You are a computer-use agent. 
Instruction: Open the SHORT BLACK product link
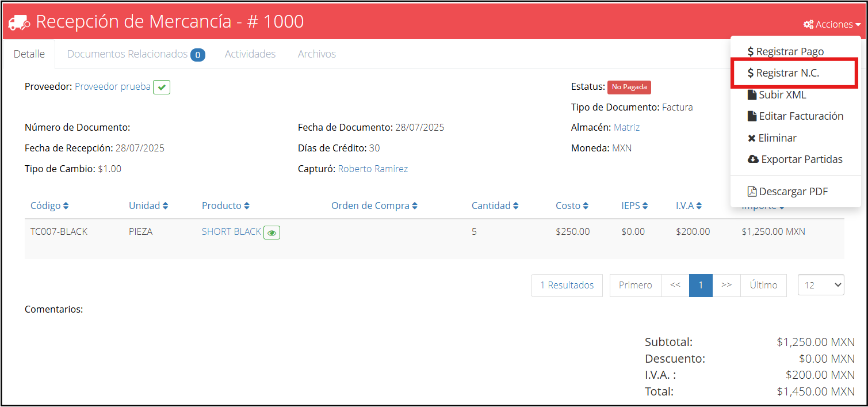point(231,231)
